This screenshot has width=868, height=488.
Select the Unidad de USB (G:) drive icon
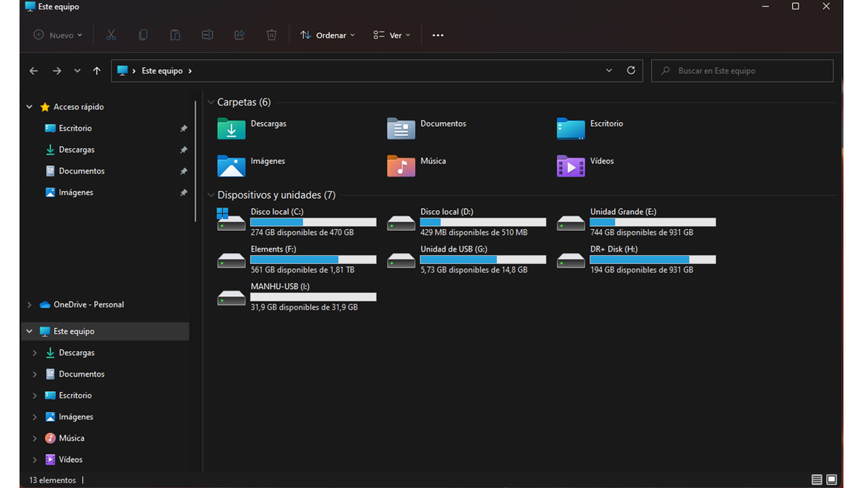(x=401, y=260)
